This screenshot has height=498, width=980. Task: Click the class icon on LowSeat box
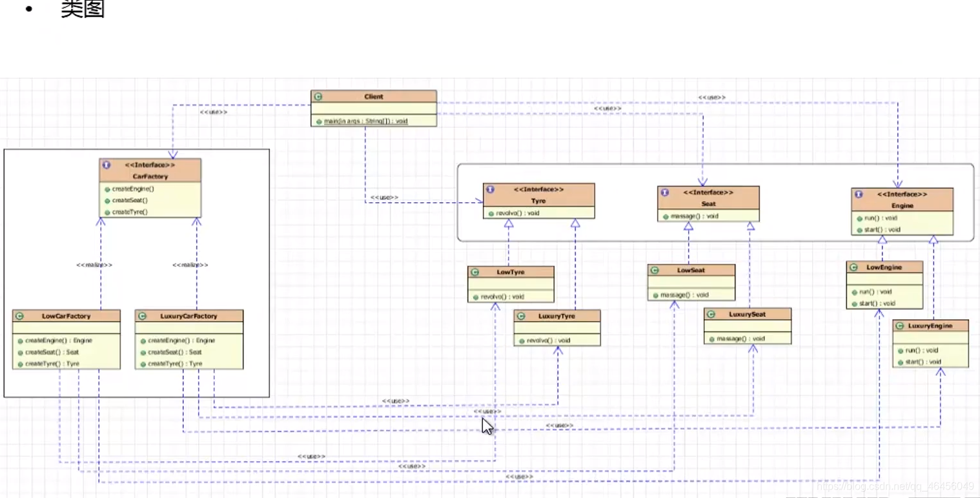tap(655, 271)
